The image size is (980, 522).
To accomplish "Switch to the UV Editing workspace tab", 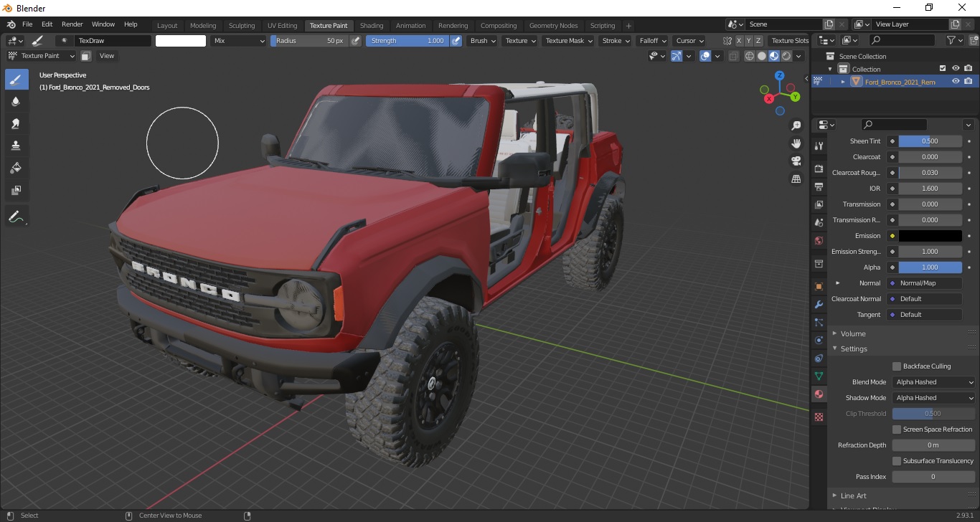I will point(282,25).
